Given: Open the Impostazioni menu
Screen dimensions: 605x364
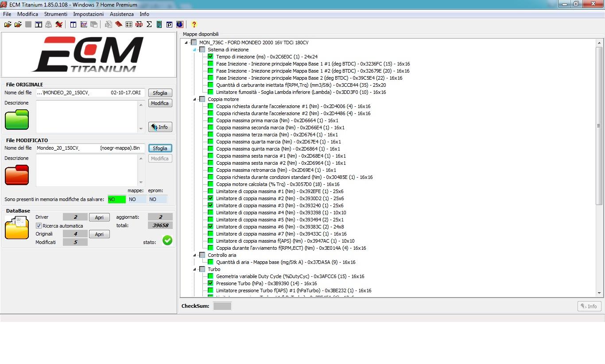Looking at the screenshot, I should (x=88, y=14).
